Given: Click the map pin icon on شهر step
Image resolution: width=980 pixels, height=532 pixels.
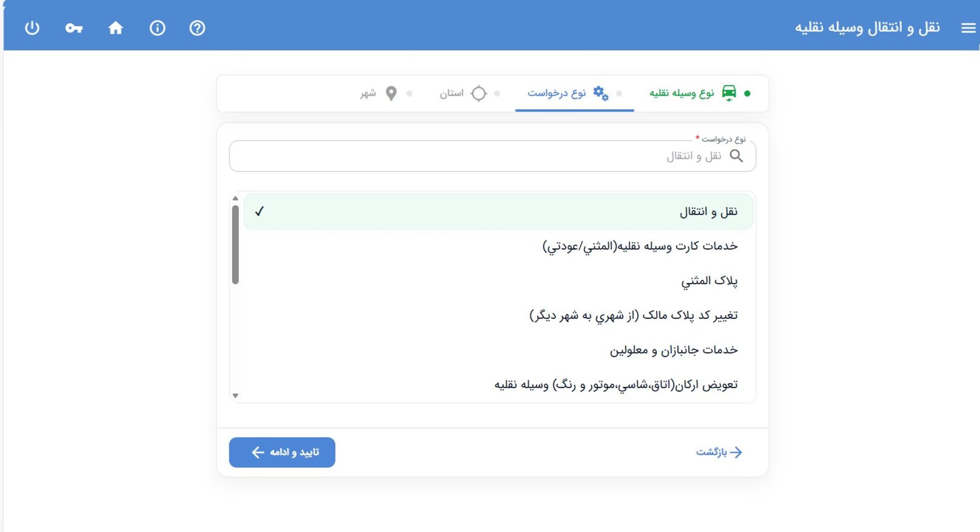Looking at the screenshot, I should pyautogui.click(x=391, y=93).
